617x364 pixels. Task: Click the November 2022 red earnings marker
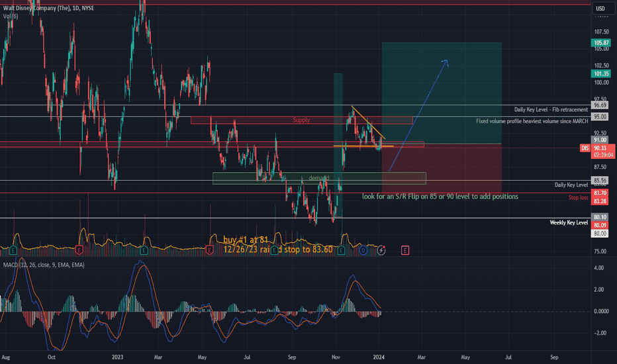[79, 250]
